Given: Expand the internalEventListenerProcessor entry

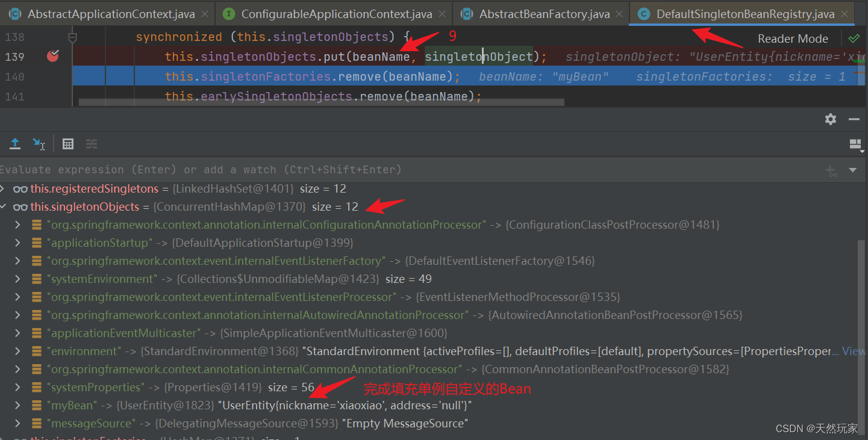Looking at the screenshot, I should click(17, 297).
